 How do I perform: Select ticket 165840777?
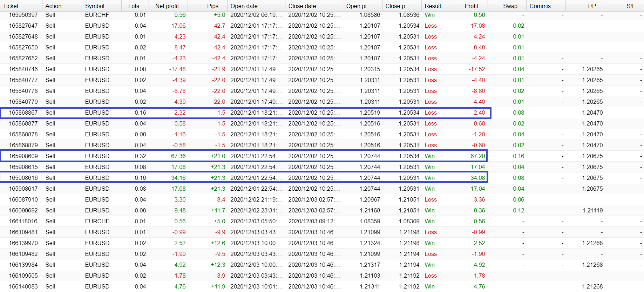point(23,80)
